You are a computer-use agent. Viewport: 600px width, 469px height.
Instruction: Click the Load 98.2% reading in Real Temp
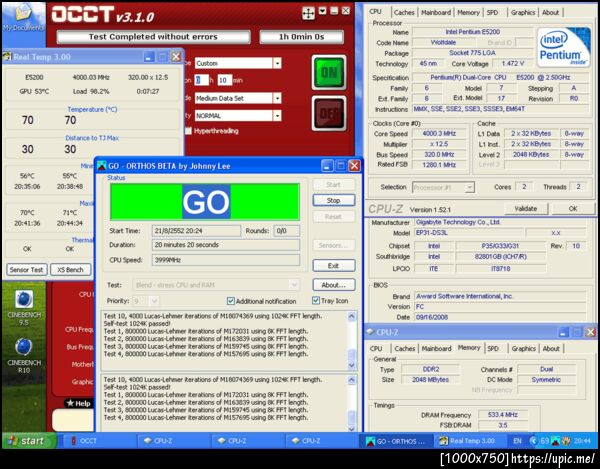click(x=91, y=91)
